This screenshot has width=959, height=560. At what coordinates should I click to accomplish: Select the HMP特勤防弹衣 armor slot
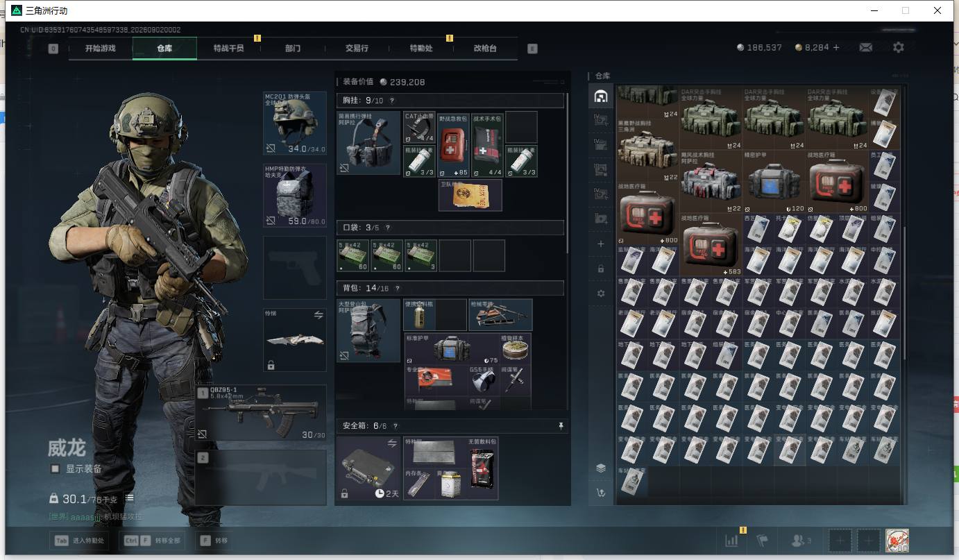click(x=295, y=195)
